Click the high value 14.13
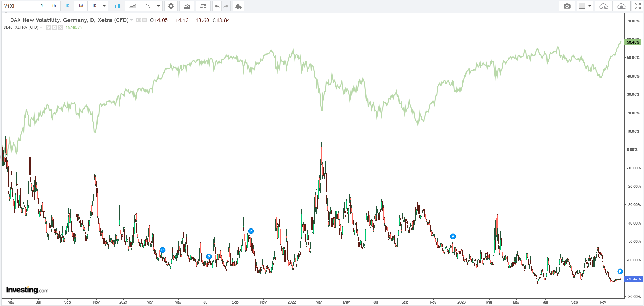The height and width of the screenshot is (306, 644). (182, 20)
